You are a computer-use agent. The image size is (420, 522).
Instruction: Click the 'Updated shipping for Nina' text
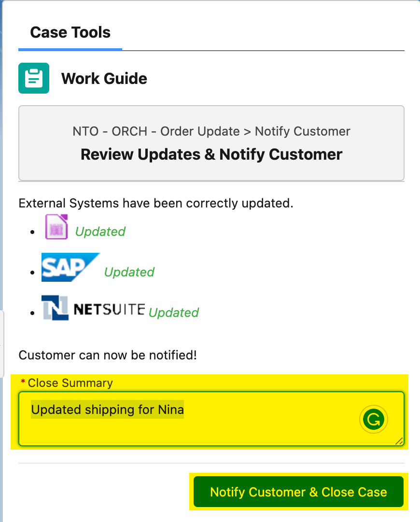click(x=107, y=410)
